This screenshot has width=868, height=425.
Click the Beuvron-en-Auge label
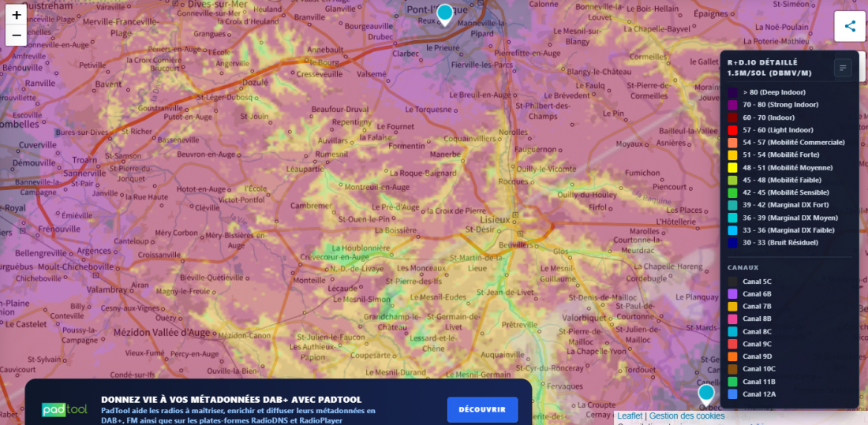pos(205,154)
